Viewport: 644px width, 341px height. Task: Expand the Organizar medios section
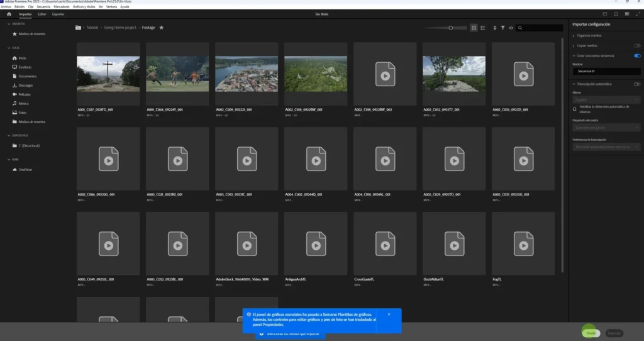pos(574,36)
